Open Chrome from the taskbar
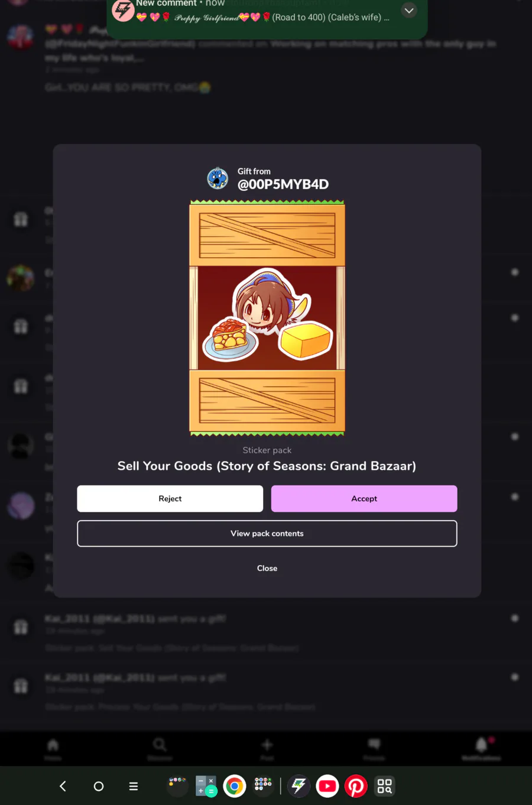Screen dimensions: 532x805 tap(235, 786)
